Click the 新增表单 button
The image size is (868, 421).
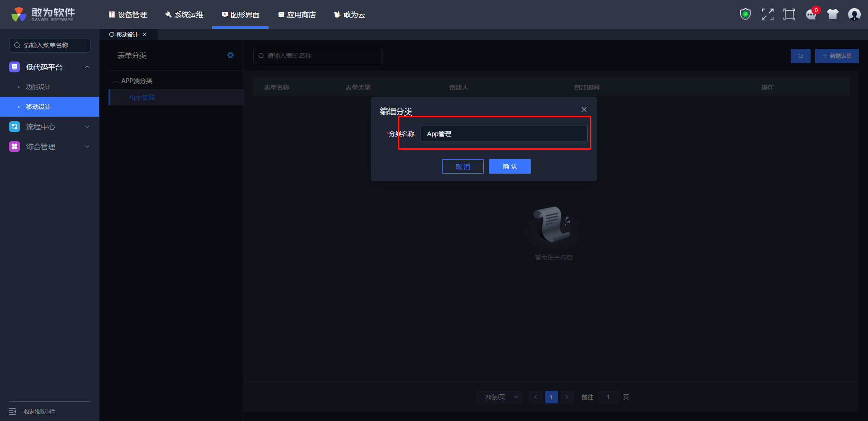click(x=837, y=56)
